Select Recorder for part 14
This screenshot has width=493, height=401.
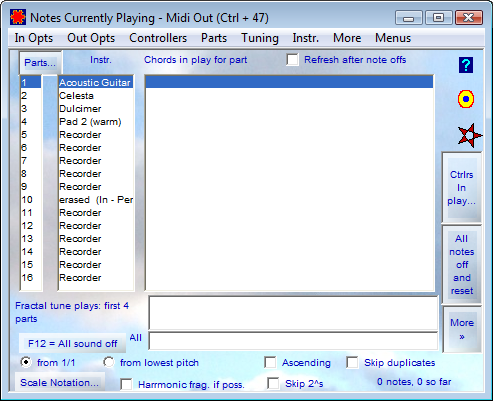click(x=96, y=252)
